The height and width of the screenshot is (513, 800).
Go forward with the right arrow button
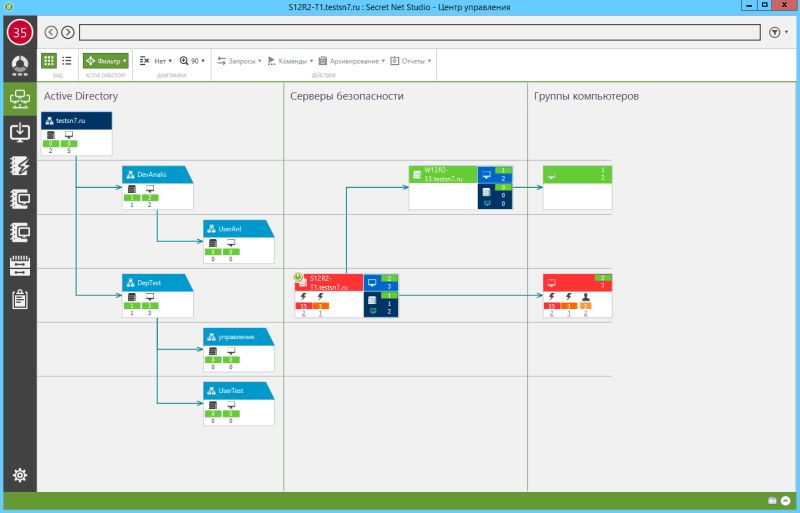tap(68, 33)
